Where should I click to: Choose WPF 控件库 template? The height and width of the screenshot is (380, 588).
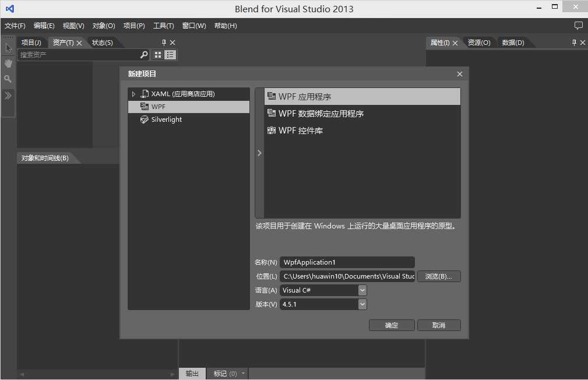[x=362, y=130]
